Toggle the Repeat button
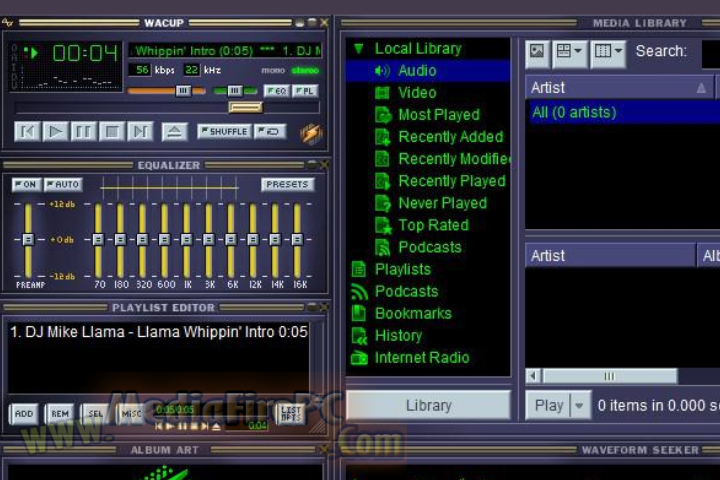720x480 pixels. click(x=270, y=132)
